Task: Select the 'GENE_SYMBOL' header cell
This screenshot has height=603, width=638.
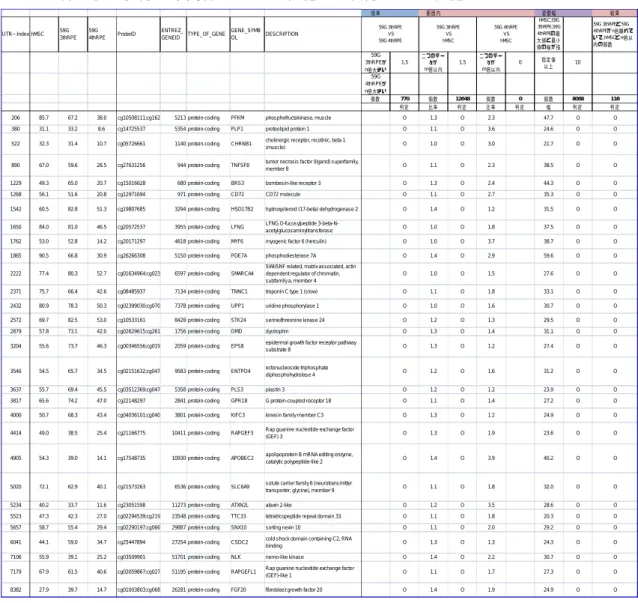Action: point(247,34)
